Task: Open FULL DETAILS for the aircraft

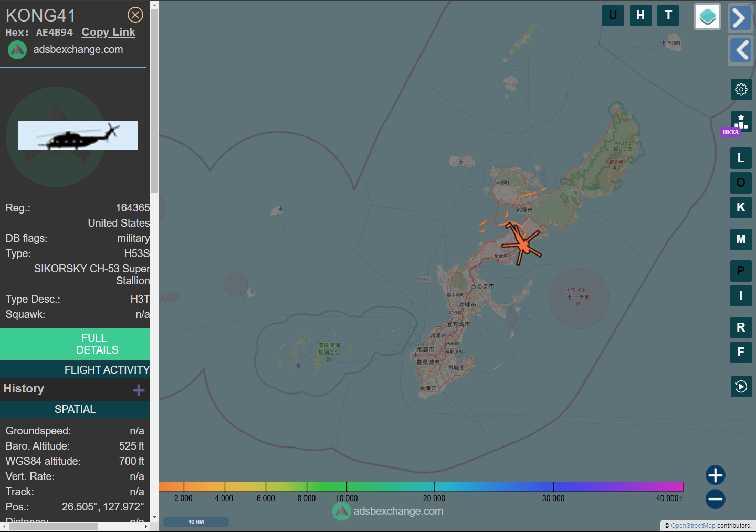Action: coord(75,344)
